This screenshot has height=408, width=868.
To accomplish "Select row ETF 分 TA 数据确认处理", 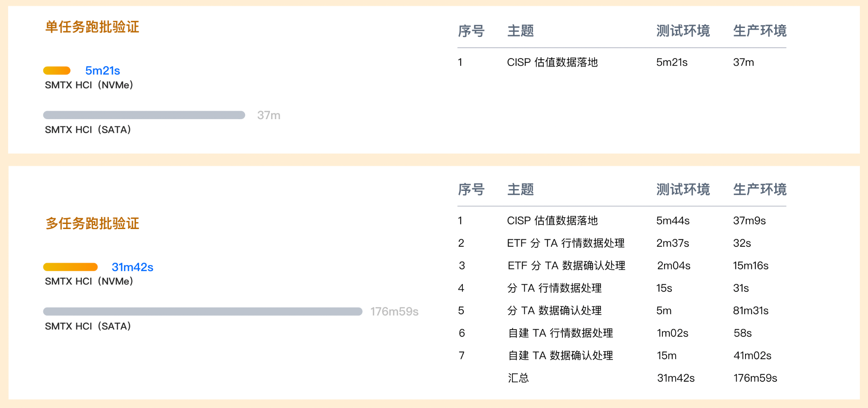I will [622, 265].
